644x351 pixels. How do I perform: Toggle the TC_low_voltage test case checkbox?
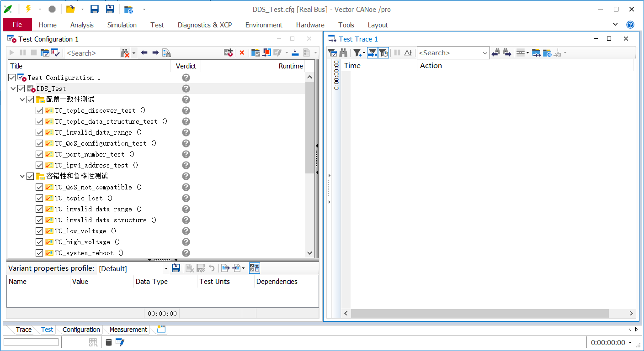[39, 231]
